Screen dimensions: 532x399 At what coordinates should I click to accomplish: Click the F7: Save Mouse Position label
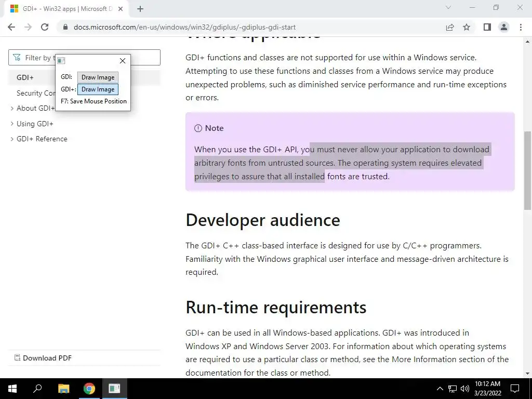click(x=94, y=101)
